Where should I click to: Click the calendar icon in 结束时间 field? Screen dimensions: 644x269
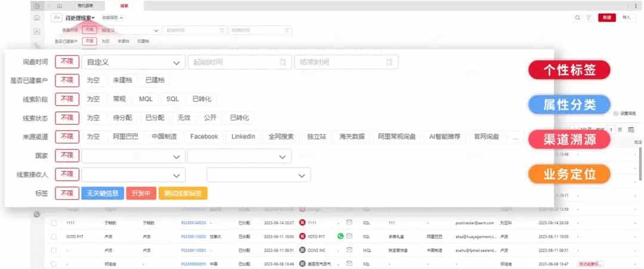pyautogui.click(x=389, y=62)
